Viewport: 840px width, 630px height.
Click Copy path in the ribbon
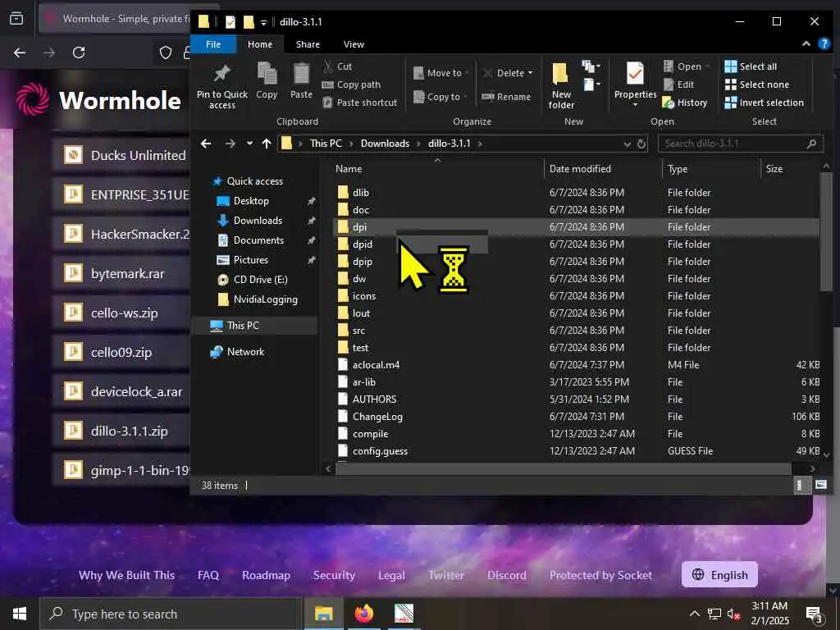coord(351,84)
